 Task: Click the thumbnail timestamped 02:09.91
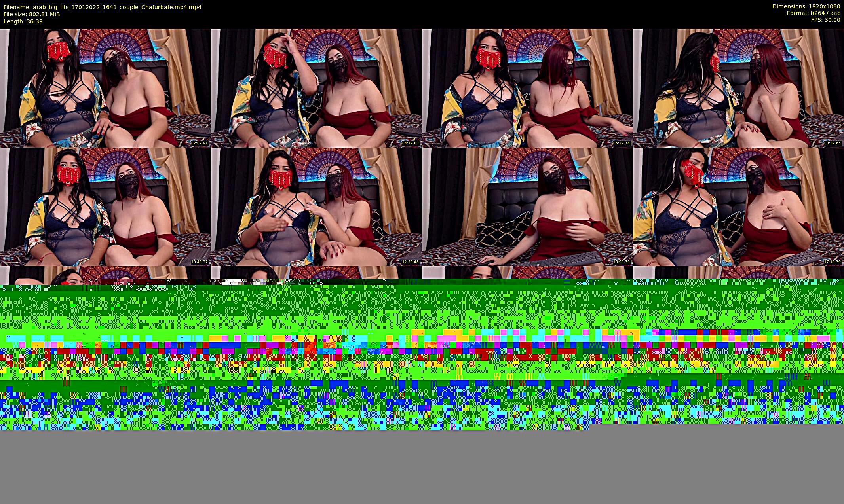coord(105,88)
